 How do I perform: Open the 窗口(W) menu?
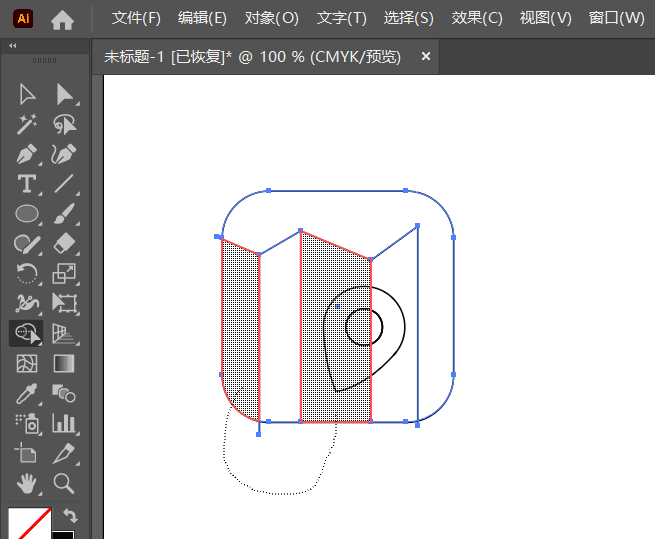click(x=617, y=18)
